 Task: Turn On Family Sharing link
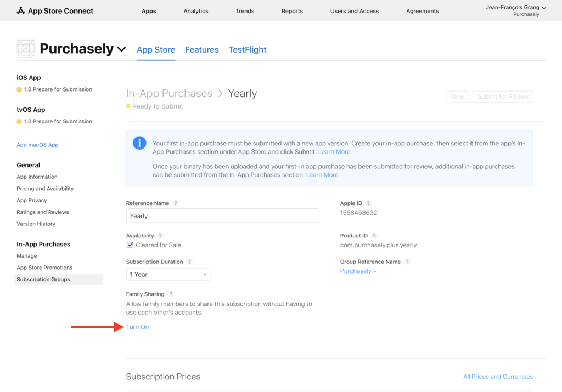point(137,327)
